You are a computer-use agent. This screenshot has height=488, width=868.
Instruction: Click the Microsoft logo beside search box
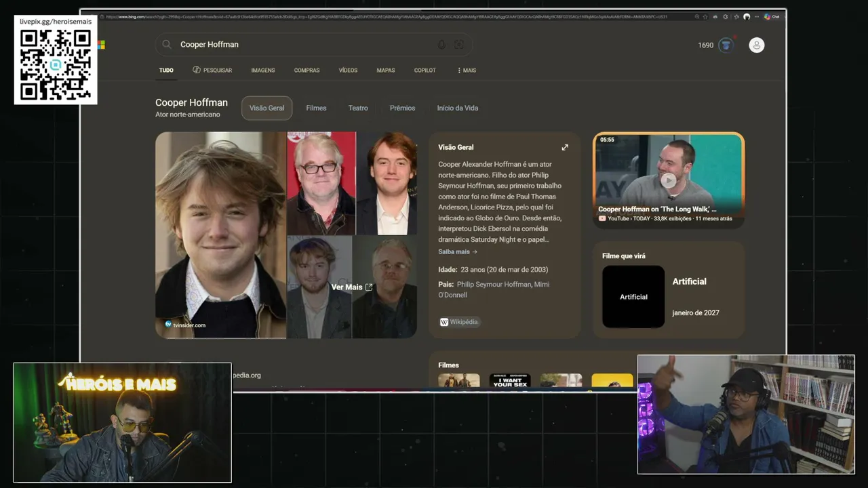tap(101, 45)
